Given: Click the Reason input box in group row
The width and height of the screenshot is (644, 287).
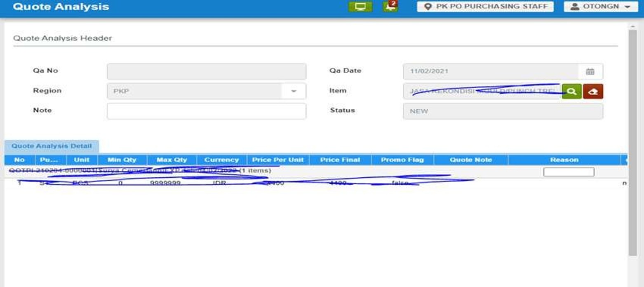Looking at the screenshot, I should 569,172.
